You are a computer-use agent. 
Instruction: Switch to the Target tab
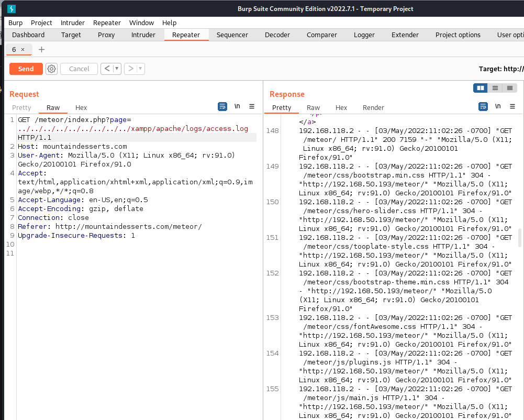pyautogui.click(x=71, y=35)
